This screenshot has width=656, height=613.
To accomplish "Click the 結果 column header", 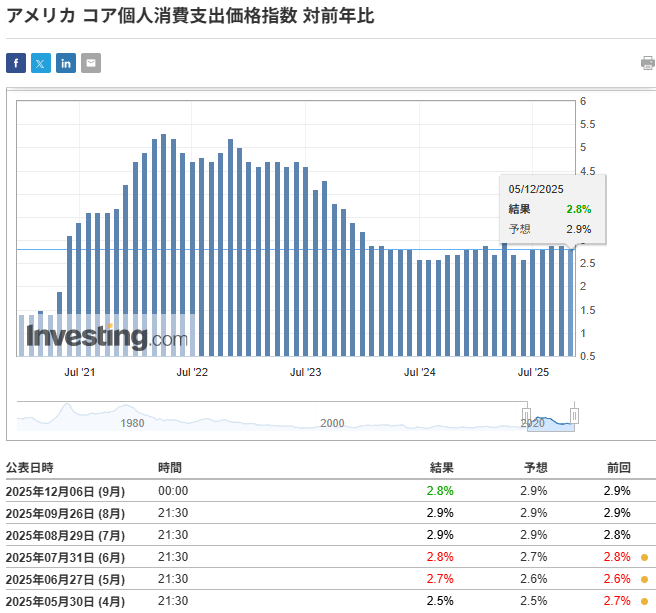I will tap(441, 468).
